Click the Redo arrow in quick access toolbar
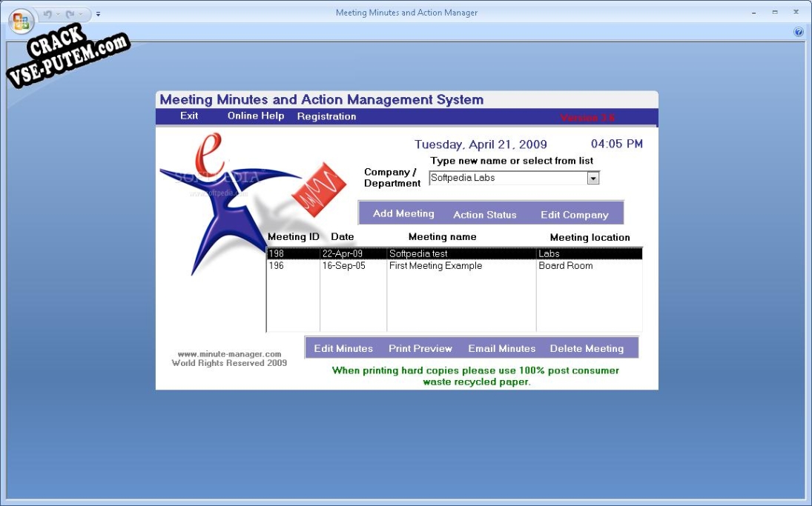The image size is (812, 506). 70,14
